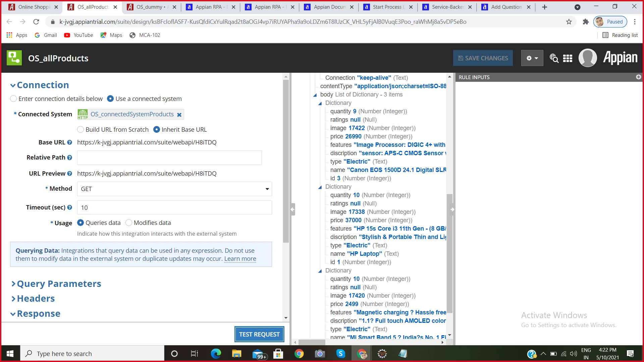Open the settings gear menu
Viewport: 644px width, 362px height.
(x=532, y=58)
